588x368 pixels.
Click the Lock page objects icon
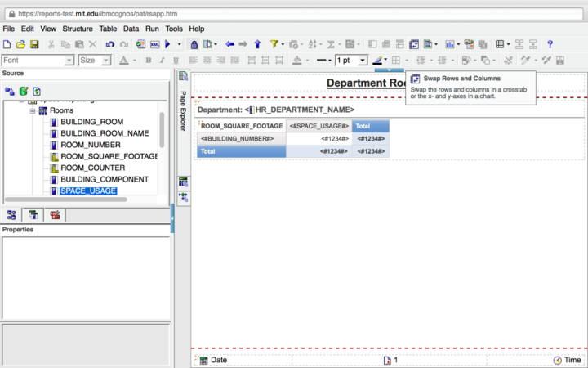pos(194,44)
